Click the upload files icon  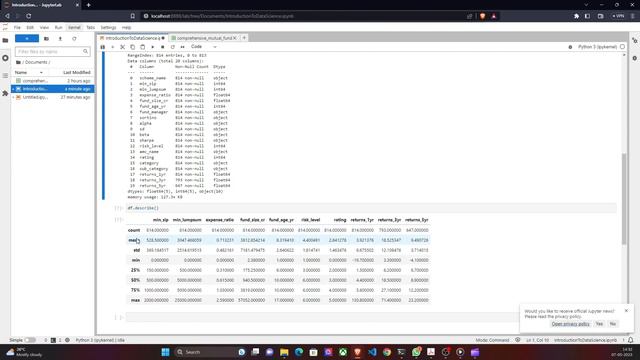tap(60, 38)
